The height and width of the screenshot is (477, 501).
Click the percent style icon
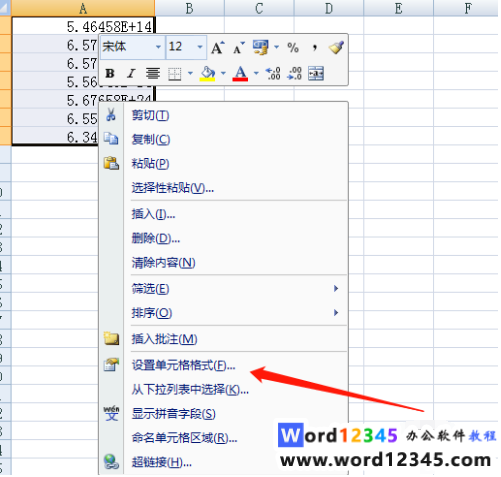point(293,48)
